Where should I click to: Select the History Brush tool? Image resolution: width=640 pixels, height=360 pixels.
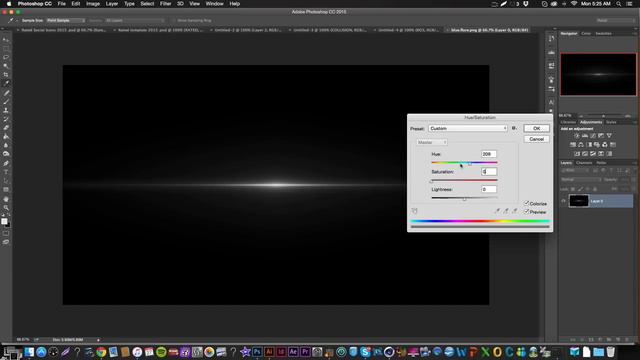6,119
